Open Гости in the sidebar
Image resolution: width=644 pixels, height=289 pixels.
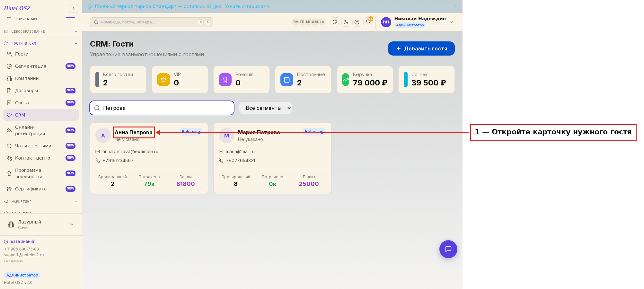(x=41, y=54)
